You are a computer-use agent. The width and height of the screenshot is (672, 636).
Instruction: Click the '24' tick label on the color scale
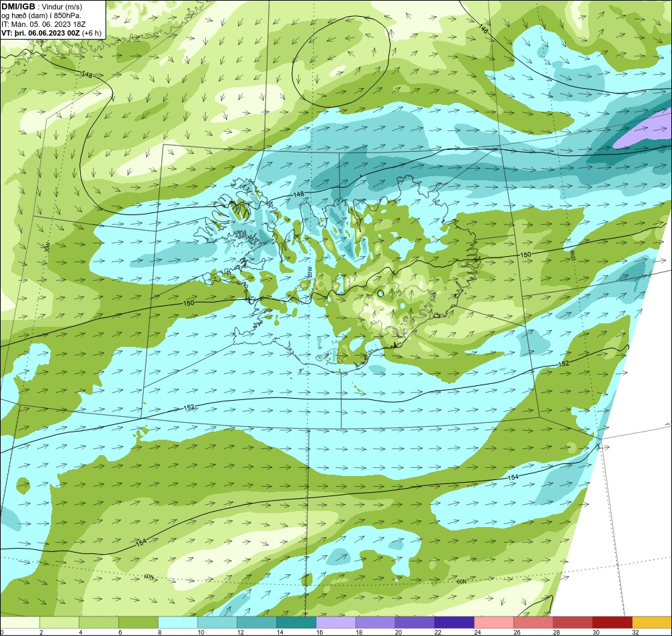477,632
